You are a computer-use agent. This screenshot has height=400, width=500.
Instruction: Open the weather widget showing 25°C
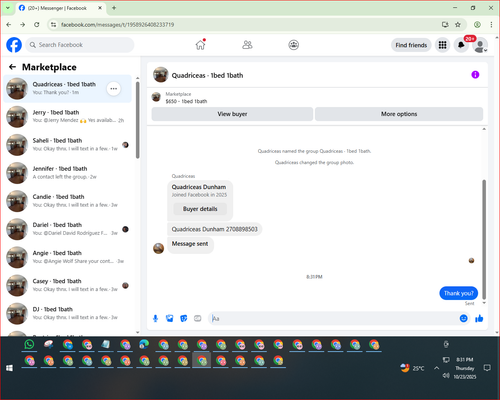[412, 368]
